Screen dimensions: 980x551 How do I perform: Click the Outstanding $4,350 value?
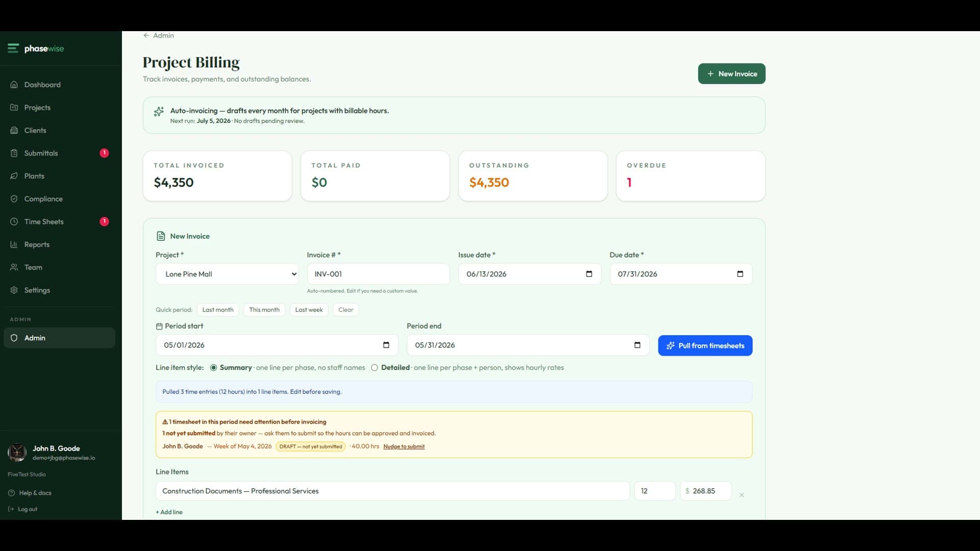pos(489,183)
